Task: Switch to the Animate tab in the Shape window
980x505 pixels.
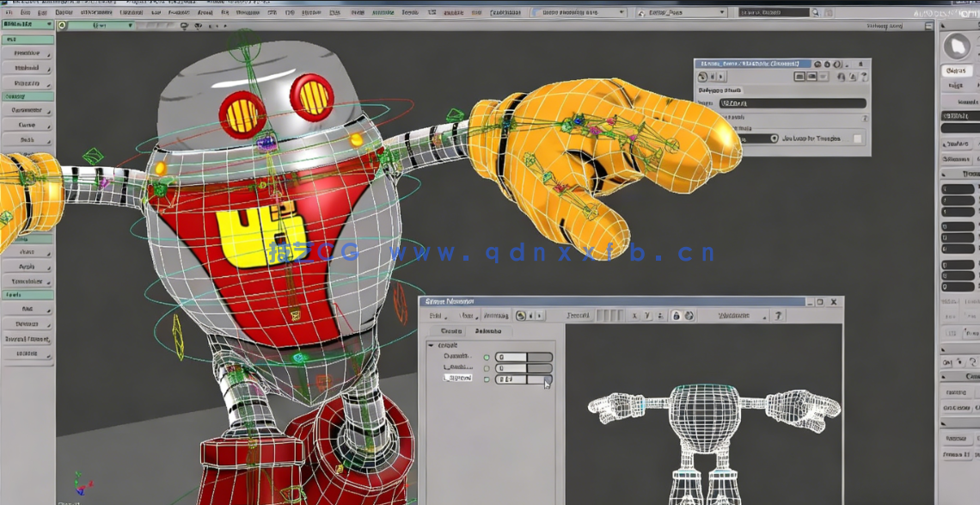Action: click(489, 330)
